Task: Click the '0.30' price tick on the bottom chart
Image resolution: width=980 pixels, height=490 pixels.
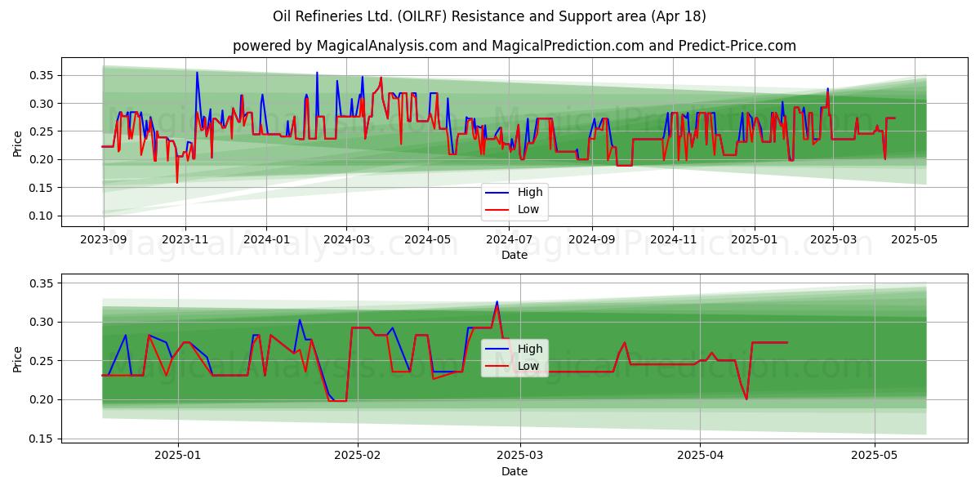Action: [x=42, y=322]
